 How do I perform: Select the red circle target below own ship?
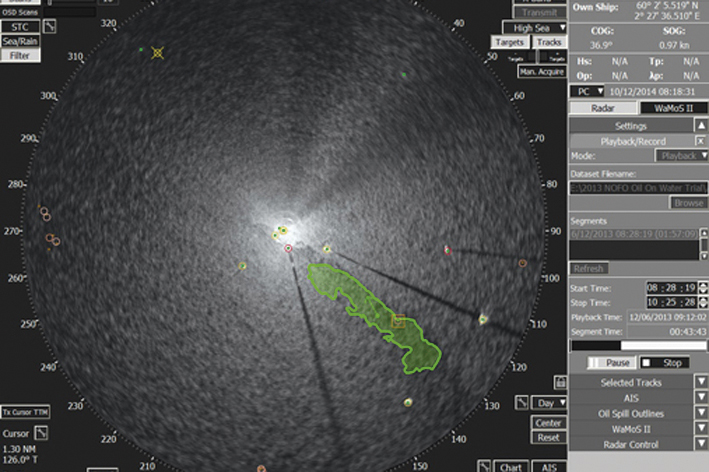[x=288, y=247]
